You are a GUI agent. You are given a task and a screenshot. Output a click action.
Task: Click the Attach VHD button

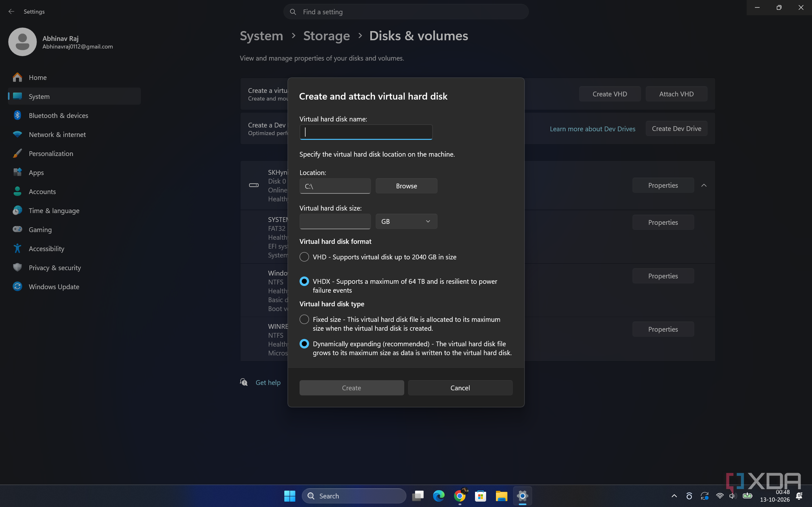tap(677, 94)
